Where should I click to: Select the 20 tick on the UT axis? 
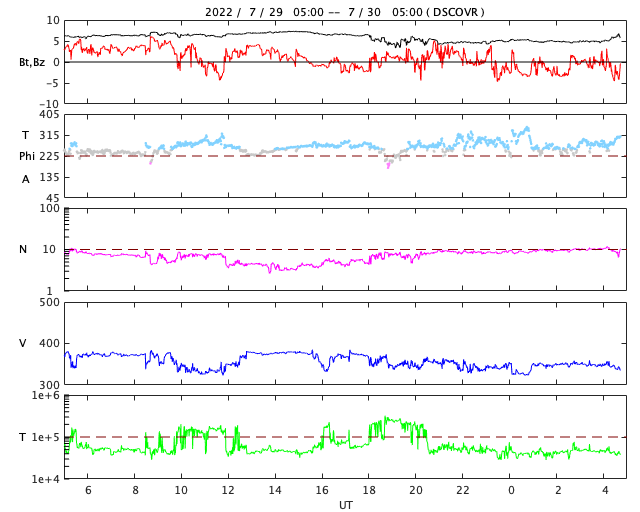[416, 490]
